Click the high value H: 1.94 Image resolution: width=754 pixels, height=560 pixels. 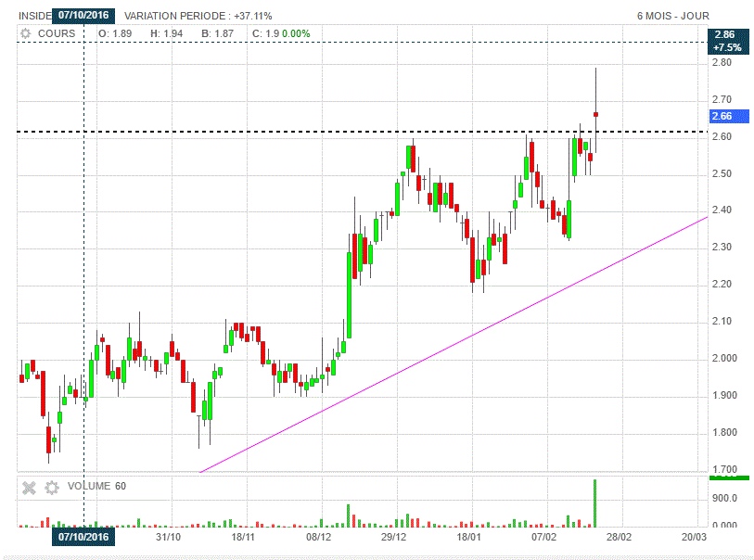point(166,33)
